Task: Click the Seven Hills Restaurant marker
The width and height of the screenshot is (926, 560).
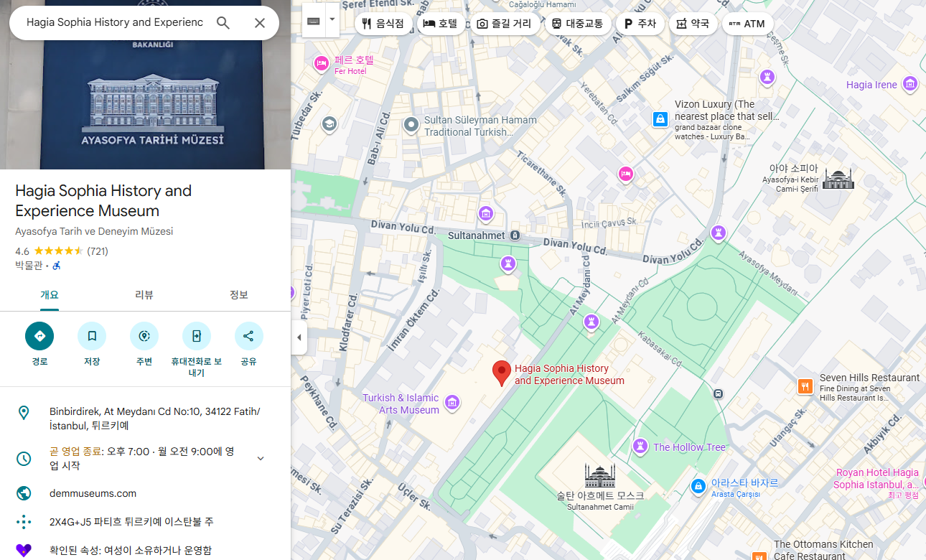Action: 805,386
